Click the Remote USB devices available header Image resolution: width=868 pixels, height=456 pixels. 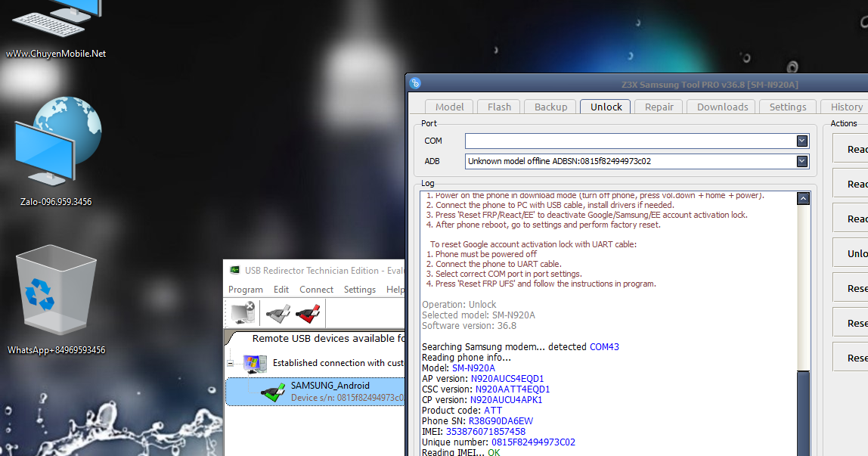328,338
